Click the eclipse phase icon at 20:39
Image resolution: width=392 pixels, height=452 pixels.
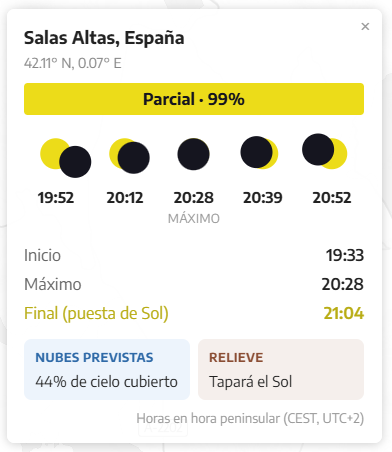pos(259,152)
